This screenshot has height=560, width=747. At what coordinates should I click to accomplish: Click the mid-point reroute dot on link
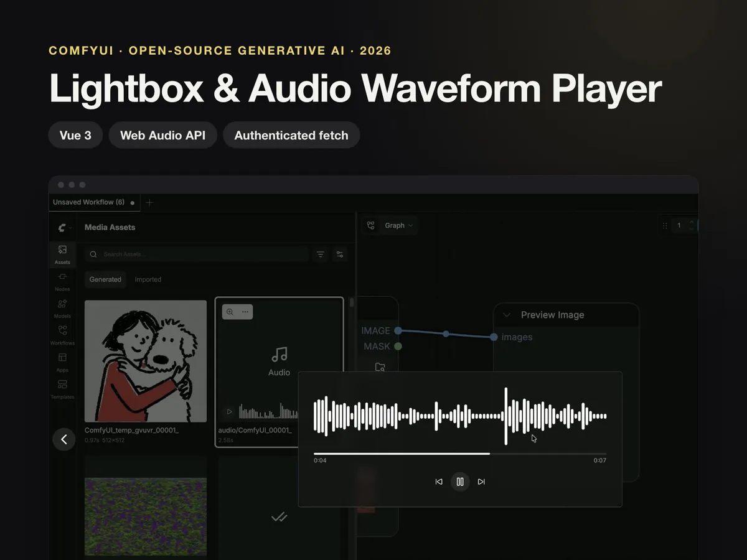pyautogui.click(x=446, y=334)
